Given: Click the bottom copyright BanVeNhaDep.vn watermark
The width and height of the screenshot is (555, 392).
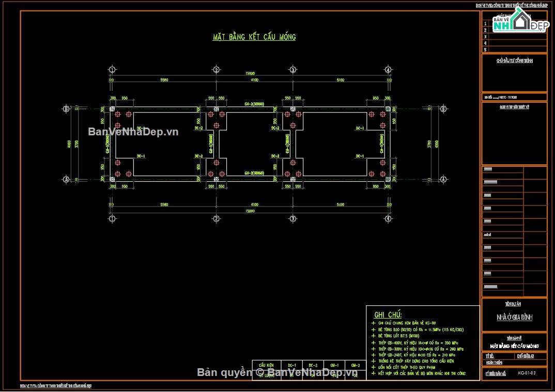Looking at the screenshot, I should point(277,372).
